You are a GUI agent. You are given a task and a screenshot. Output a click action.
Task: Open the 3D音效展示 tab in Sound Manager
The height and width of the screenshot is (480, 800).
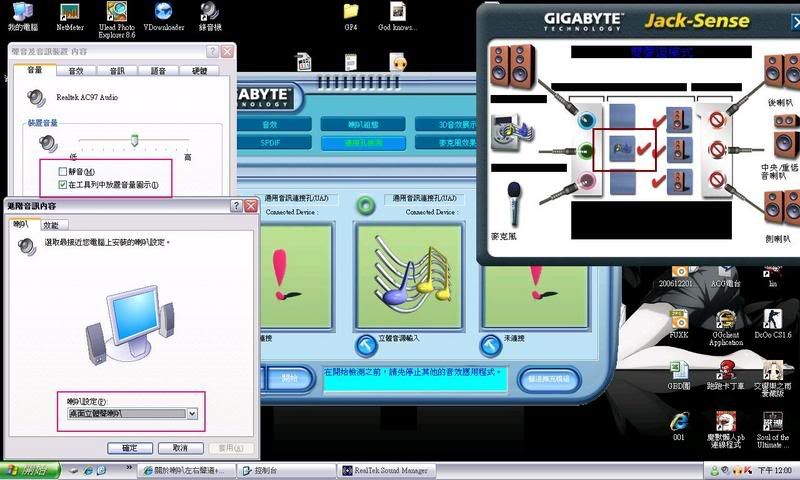(x=446, y=124)
